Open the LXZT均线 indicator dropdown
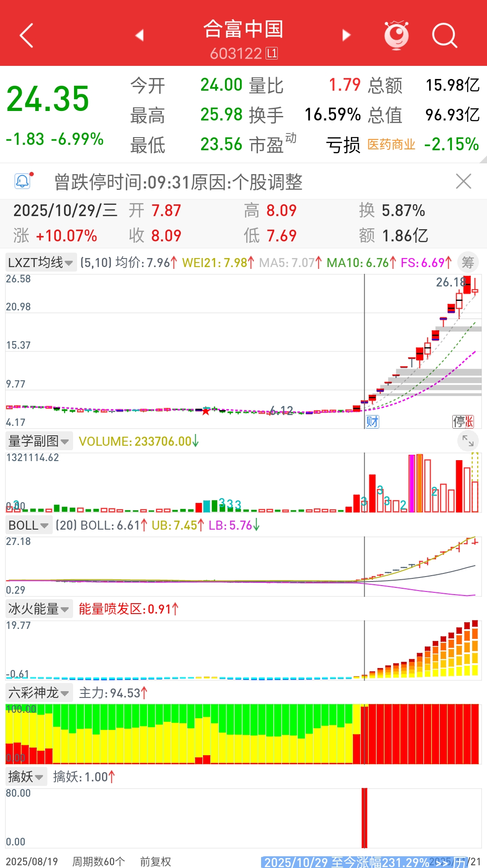Screen dimensions: 487x868 (41, 263)
